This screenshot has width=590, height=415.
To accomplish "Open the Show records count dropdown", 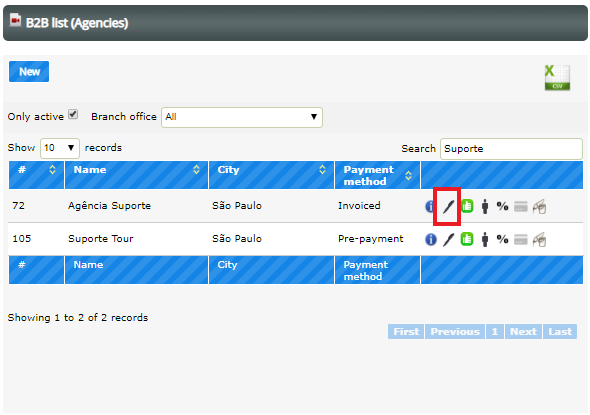I will [59, 148].
